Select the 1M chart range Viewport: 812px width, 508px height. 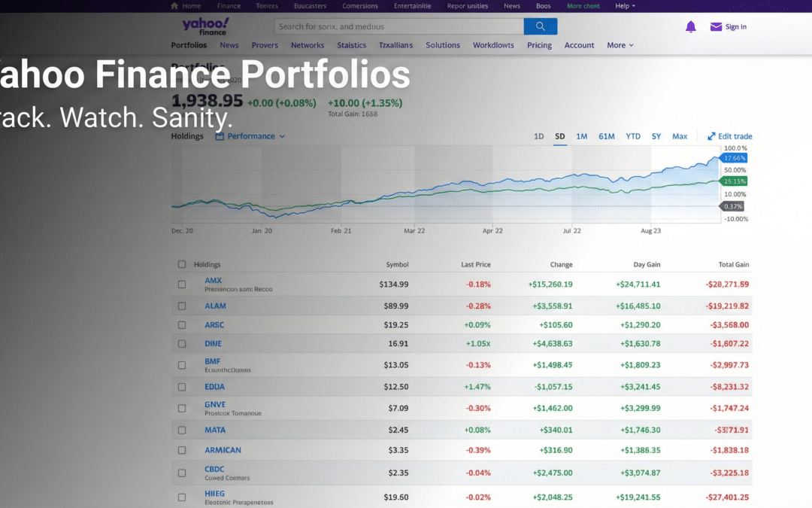point(581,136)
